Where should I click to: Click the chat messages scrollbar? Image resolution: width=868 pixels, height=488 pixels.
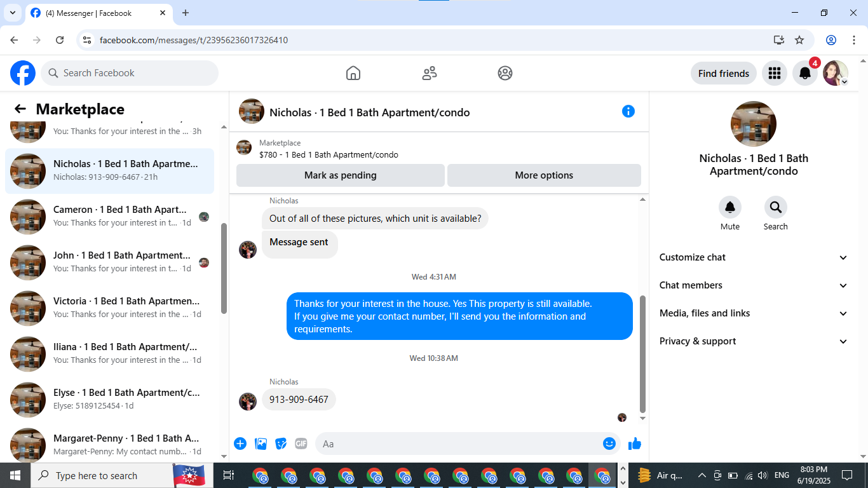642,354
